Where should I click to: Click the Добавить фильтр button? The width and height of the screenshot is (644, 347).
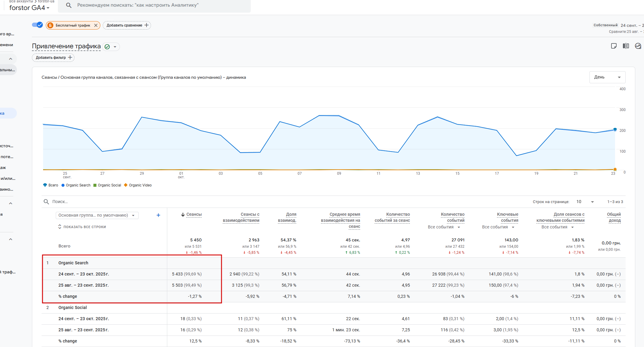click(53, 57)
